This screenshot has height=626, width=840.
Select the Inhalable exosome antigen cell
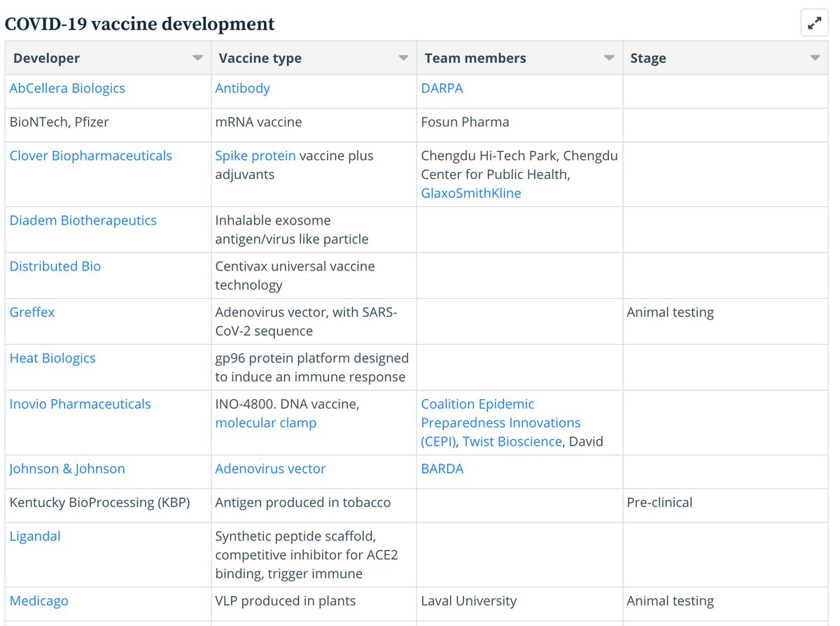click(x=314, y=229)
